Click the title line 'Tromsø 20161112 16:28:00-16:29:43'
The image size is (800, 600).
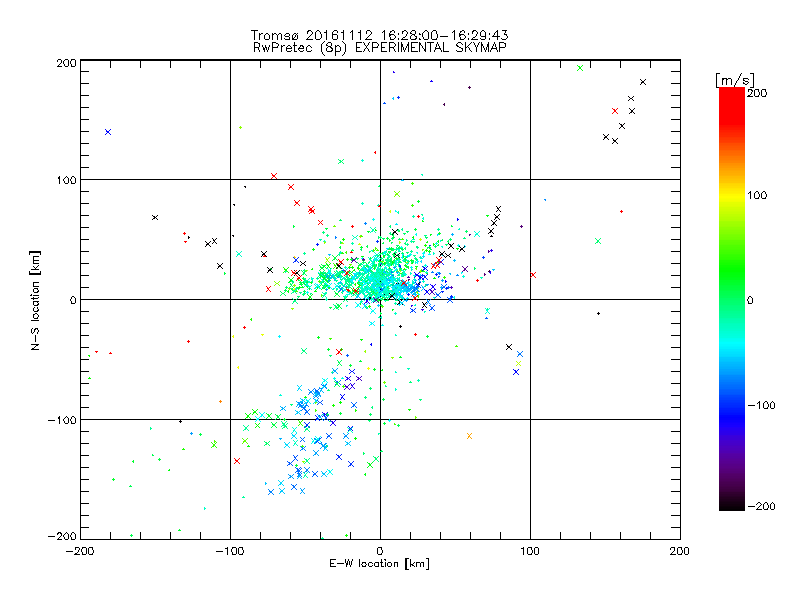379,35
